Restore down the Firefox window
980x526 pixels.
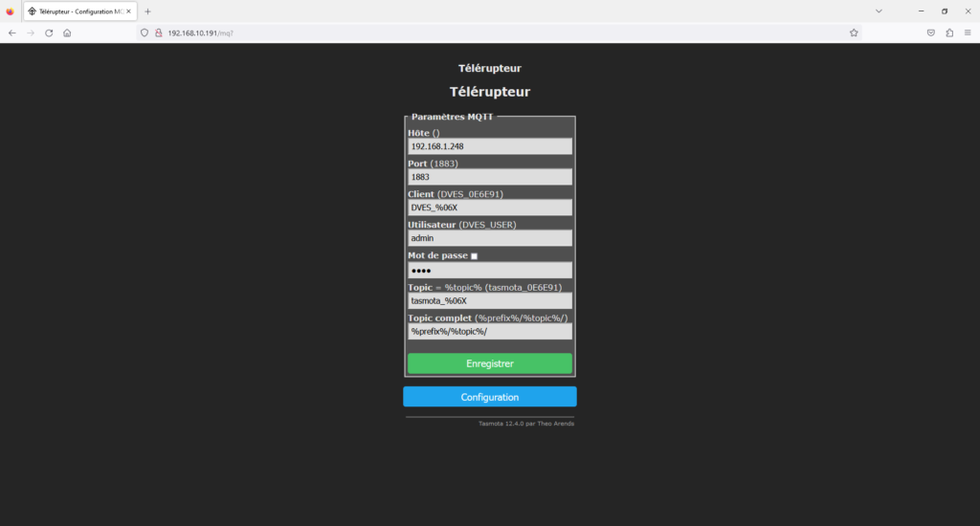[945, 11]
